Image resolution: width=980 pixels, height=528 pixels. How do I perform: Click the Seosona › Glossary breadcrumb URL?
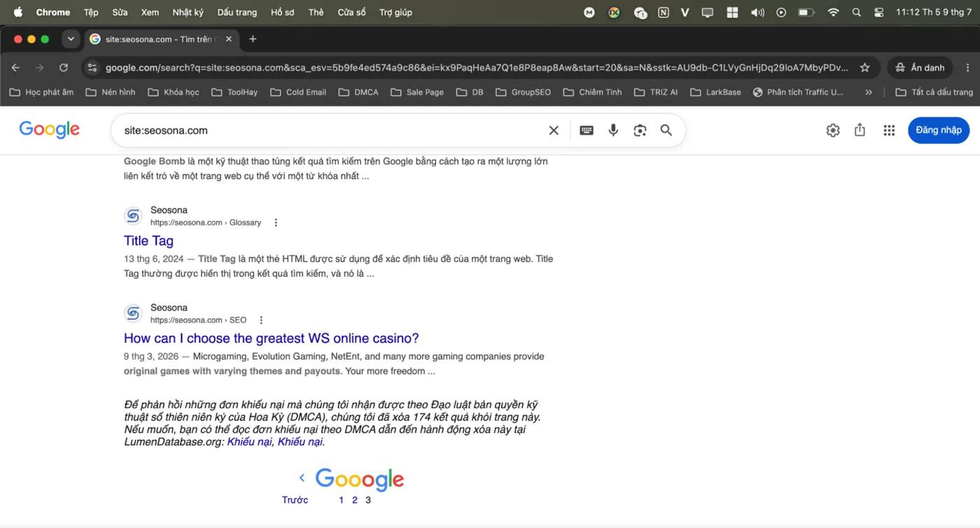pyautogui.click(x=206, y=222)
